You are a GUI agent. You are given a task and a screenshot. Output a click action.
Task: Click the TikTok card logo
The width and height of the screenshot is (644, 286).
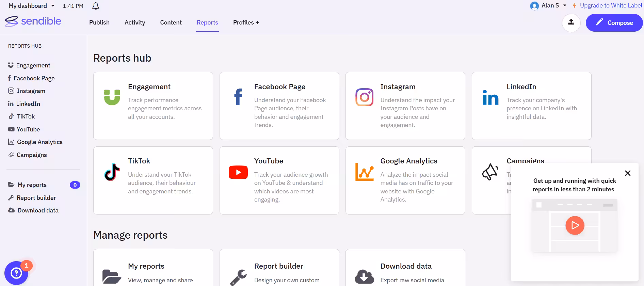pos(112,172)
